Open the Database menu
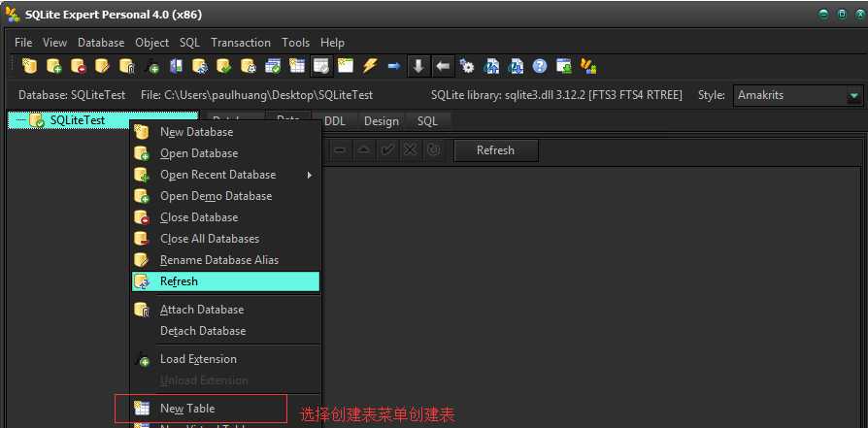The height and width of the screenshot is (428, 868). 101,42
